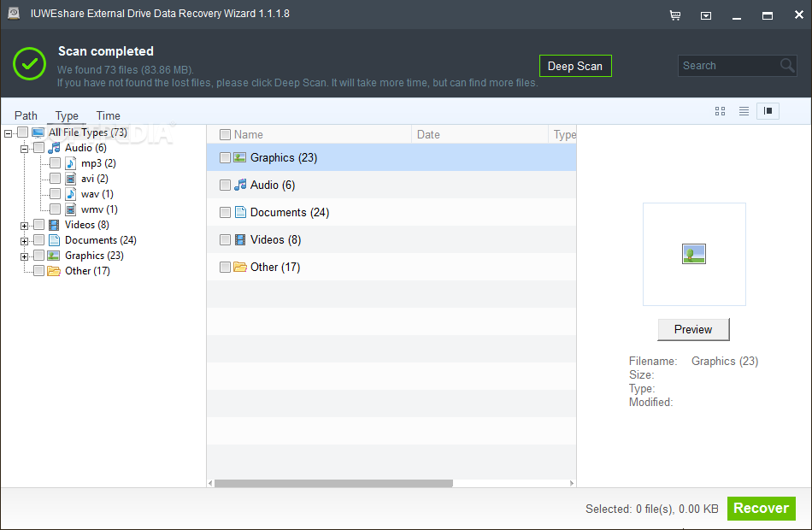Viewport: 812px width, 530px height.
Task: Switch to the Time tab
Action: [x=109, y=115]
